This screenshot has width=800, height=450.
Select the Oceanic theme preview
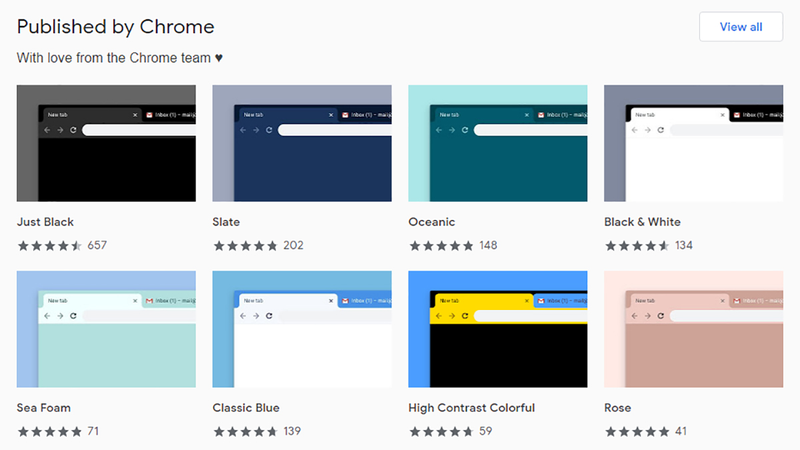[498, 143]
